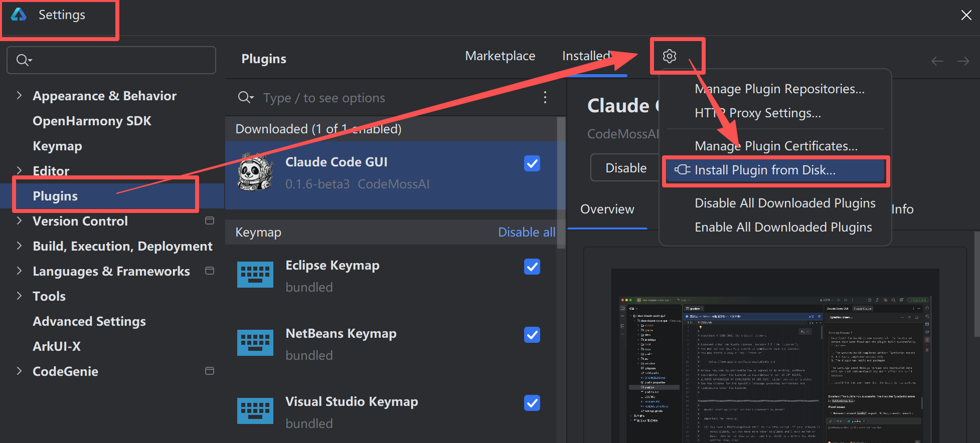The image size is (980, 443).
Task: Click the NetBeans Keymap keyboard icon
Action: (x=255, y=343)
